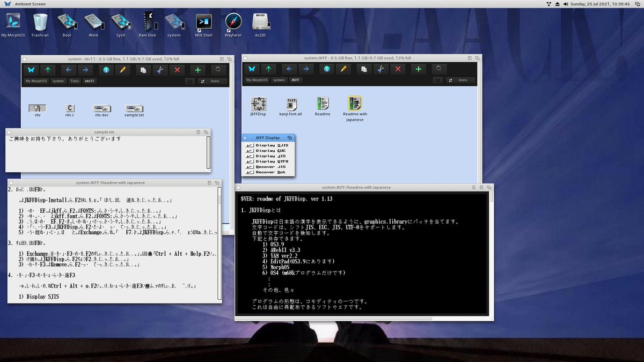Screen dimensions: 644x362
Task: Select the ntv.c source file
Action: click(70, 110)
